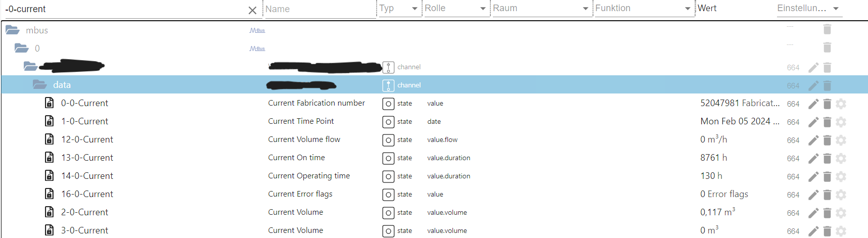Viewport: 868px width, 238px height.
Task: Edit object 14-0-Current
Action: point(813,177)
